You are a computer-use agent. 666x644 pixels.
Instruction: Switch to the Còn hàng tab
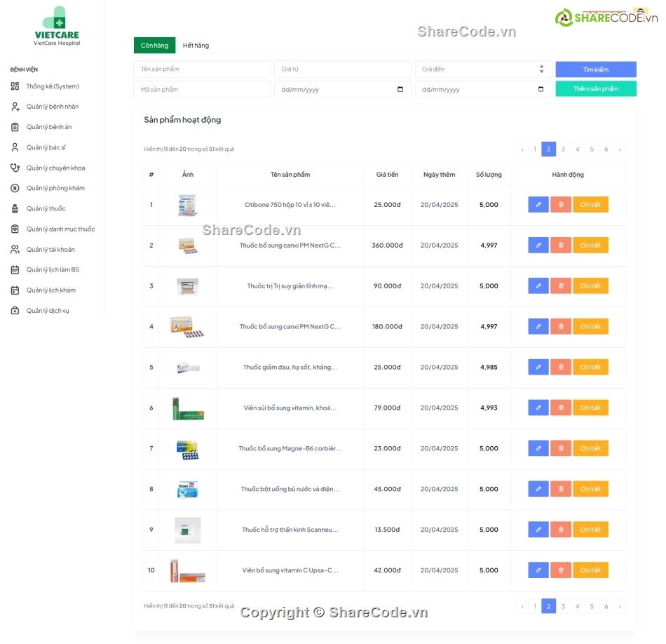point(155,46)
